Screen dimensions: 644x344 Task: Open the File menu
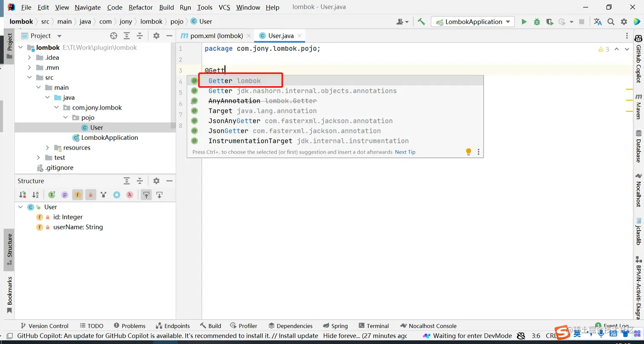tap(26, 7)
